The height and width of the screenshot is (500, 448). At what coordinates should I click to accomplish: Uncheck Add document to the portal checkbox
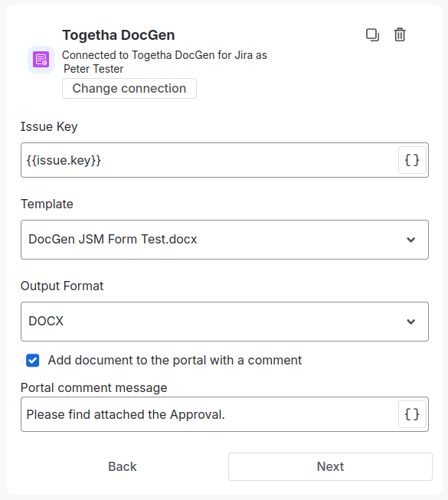pyautogui.click(x=32, y=361)
